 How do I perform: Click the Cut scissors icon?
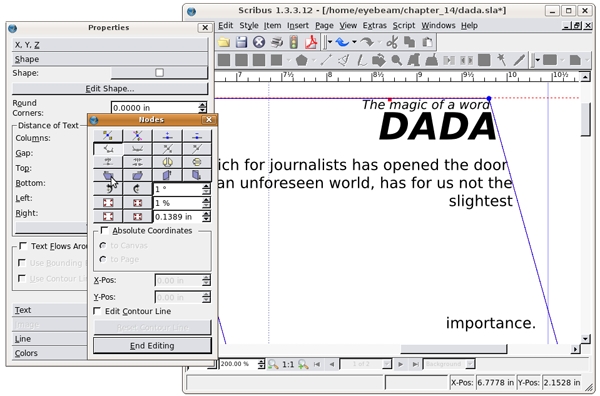[392, 42]
